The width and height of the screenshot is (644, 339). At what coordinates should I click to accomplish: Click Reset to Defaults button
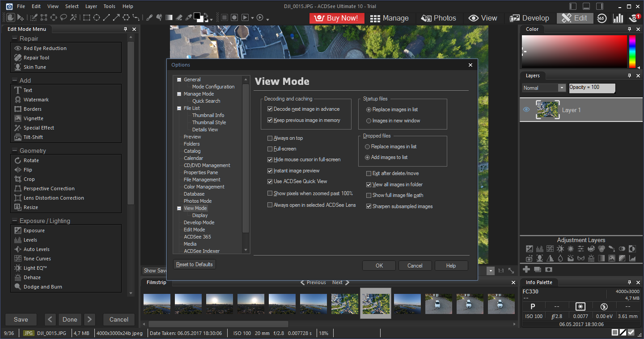[195, 264]
